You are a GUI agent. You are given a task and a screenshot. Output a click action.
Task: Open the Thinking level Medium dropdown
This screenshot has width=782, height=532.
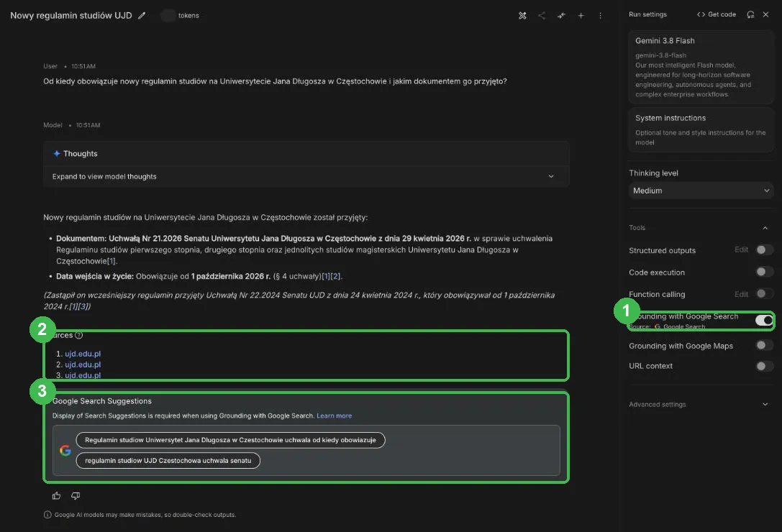(701, 191)
